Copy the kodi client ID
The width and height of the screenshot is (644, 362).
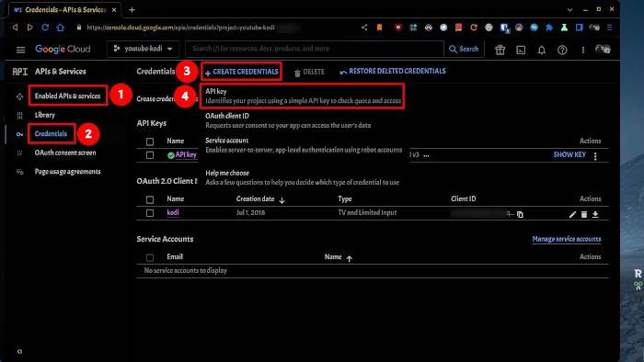point(520,214)
